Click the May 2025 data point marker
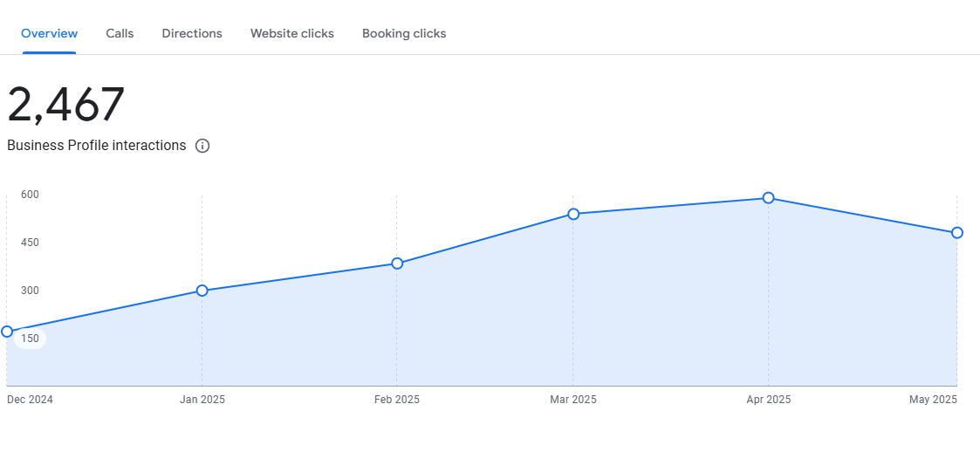980x452 pixels. click(x=956, y=233)
